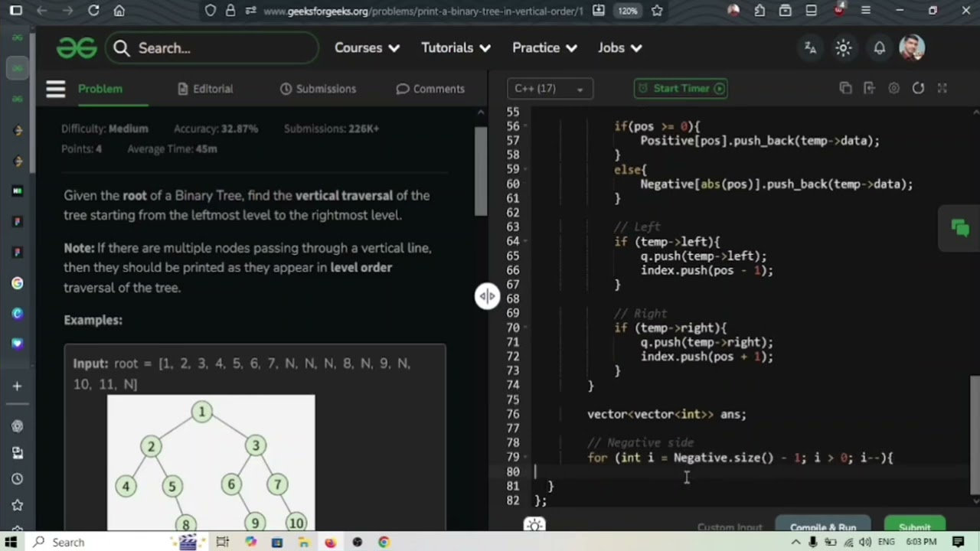Screen dimensions: 980x551
Task: Toggle the browser sidebar icon
Action: 16,11
